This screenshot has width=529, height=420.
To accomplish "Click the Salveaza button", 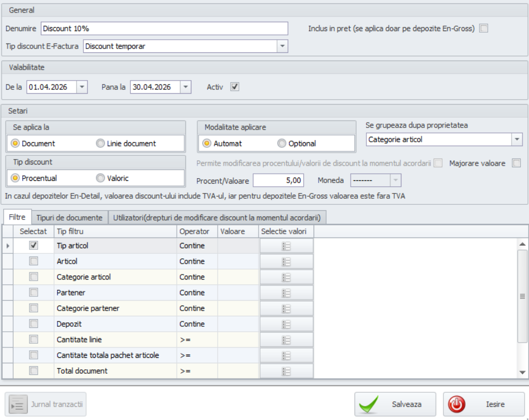I will point(395,405).
